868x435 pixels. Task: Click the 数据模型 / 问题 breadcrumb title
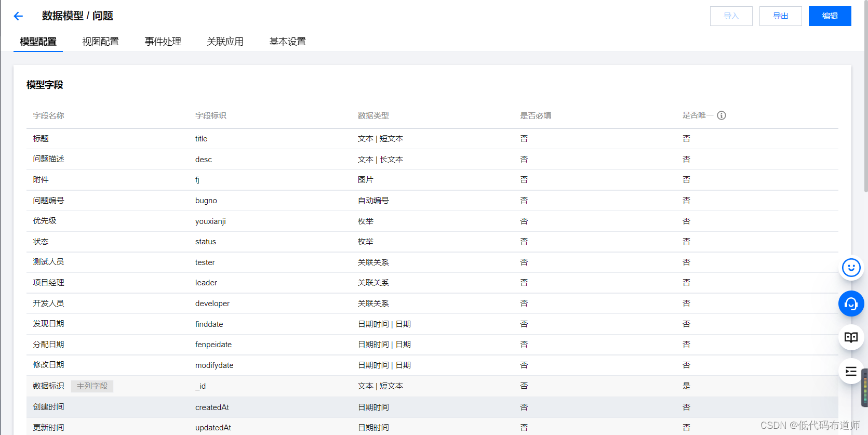pyautogui.click(x=77, y=16)
